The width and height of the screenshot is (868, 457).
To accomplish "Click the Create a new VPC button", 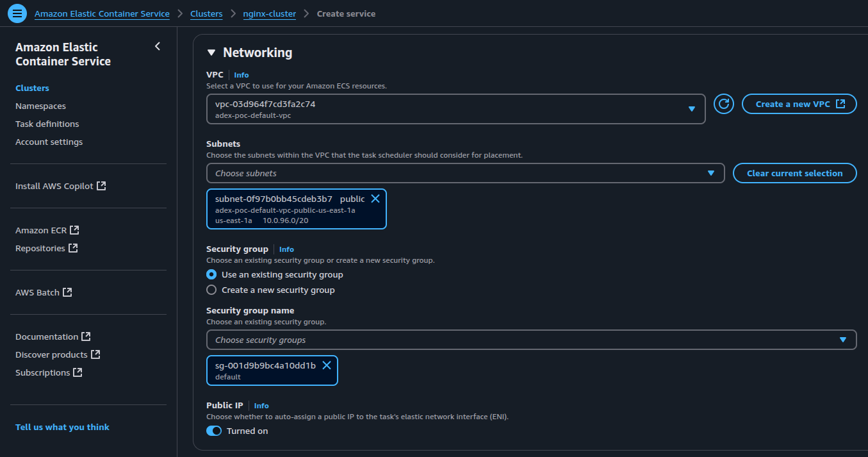I will tap(799, 104).
